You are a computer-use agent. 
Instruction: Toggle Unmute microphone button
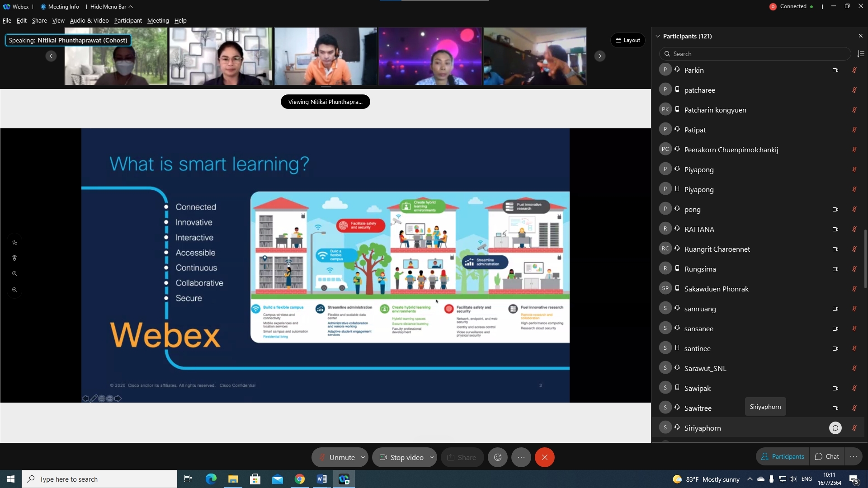[336, 457]
